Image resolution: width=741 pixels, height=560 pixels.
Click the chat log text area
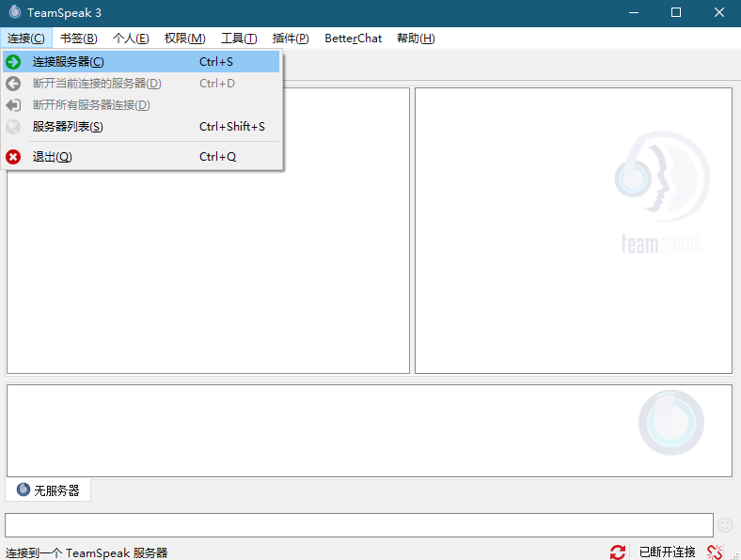(369, 430)
